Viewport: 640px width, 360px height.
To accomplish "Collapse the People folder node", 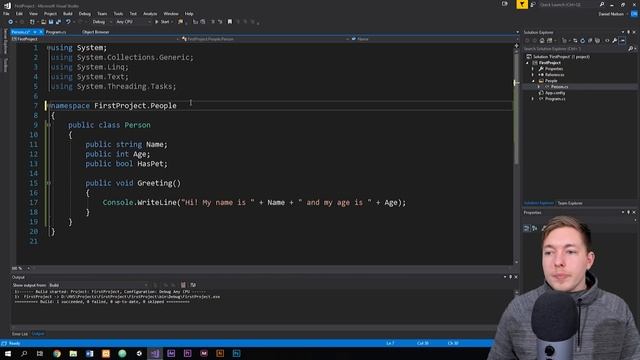I will point(533,81).
